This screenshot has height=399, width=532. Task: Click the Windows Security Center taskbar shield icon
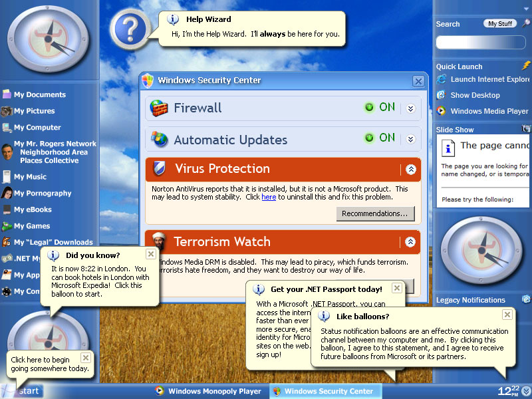coord(277,391)
